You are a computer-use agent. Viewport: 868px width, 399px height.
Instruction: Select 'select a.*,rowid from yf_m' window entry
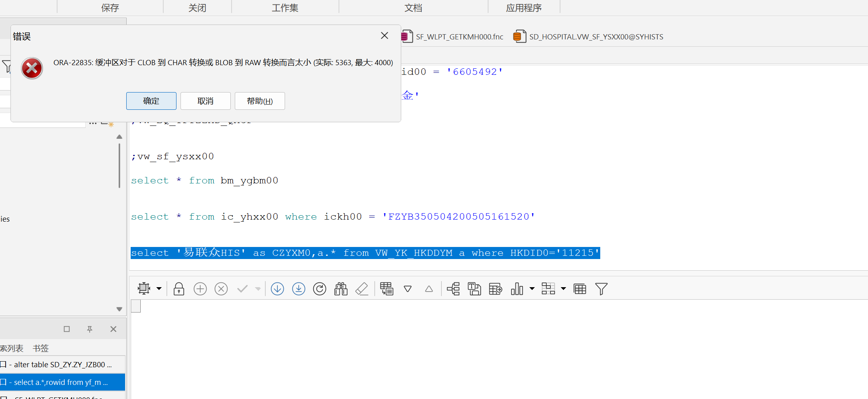click(62, 382)
